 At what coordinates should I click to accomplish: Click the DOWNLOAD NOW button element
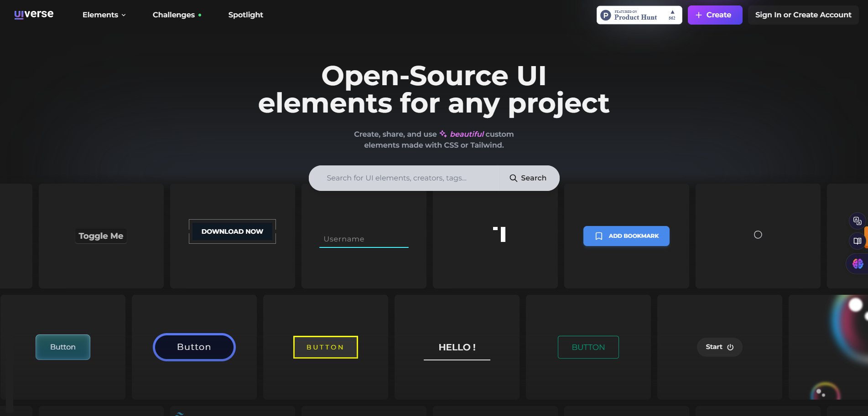coord(232,231)
